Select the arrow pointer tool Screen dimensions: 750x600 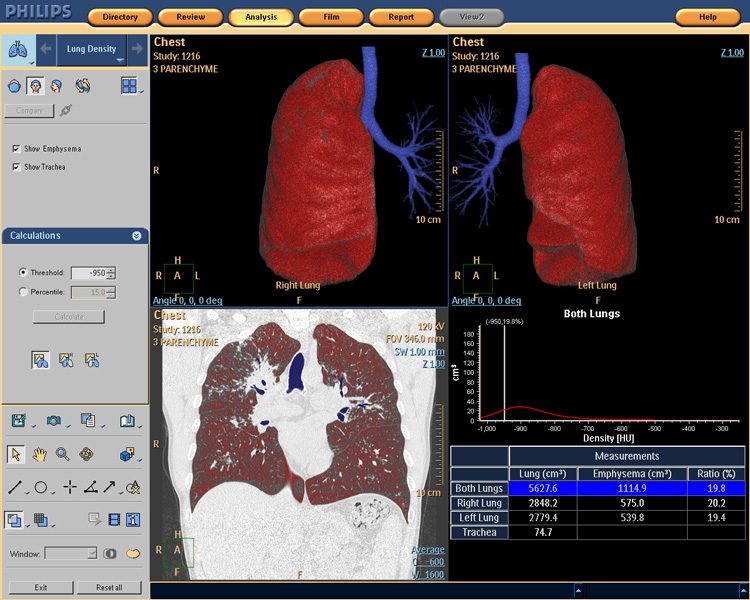[16, 454]
